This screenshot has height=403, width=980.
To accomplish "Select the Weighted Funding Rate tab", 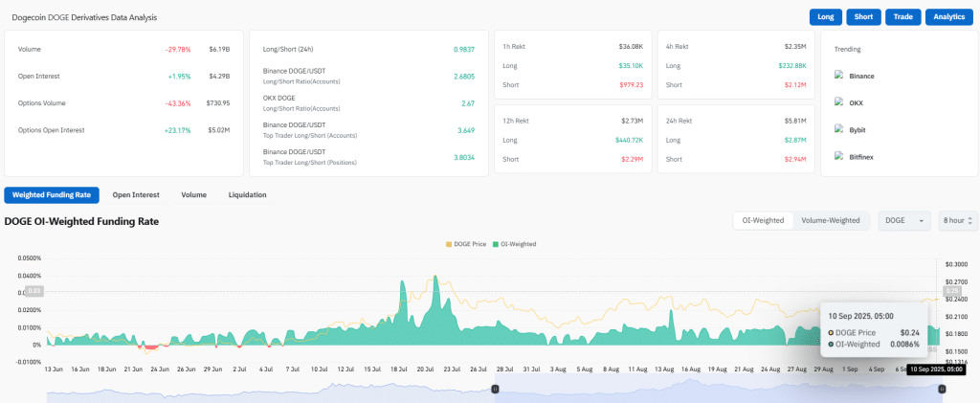I will pos(52,195).
